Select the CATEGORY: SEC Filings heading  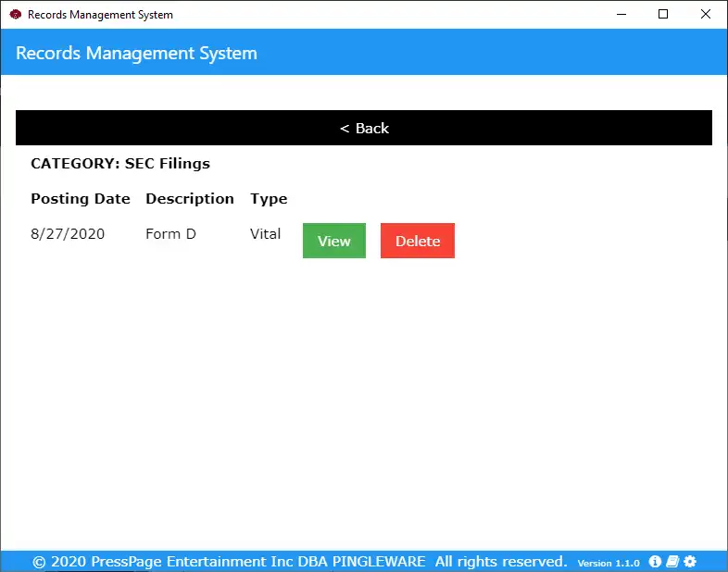point(120,163)
